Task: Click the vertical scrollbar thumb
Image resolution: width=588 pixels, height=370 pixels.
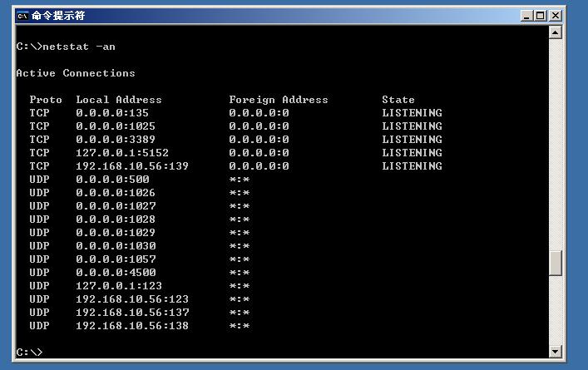Action: pyautogui.click(x=556, y=264)
